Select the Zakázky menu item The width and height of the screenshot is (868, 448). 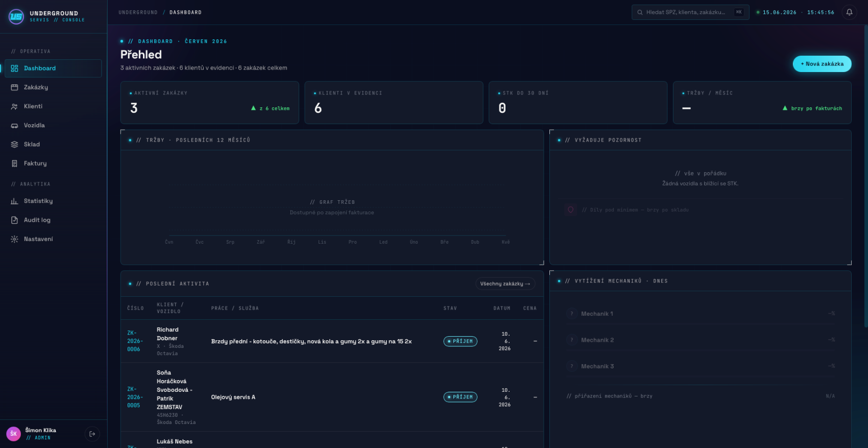pos(53,87)
